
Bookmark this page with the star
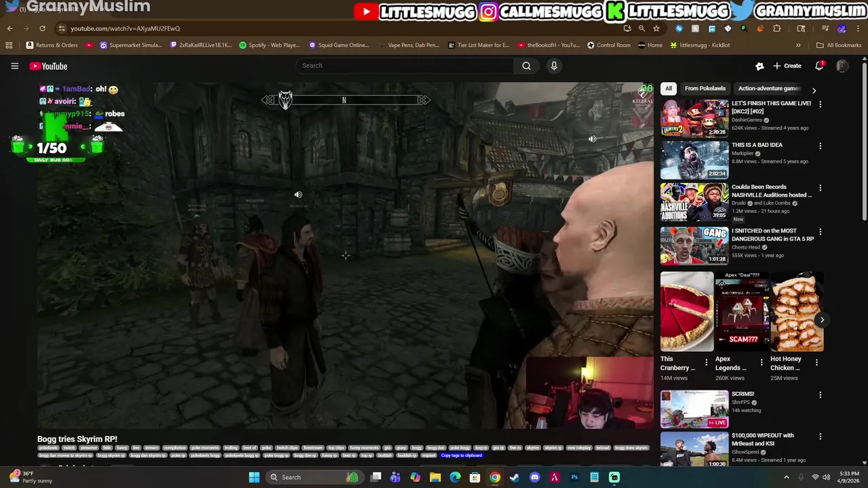pyautogui.click(x=656, y=28)
